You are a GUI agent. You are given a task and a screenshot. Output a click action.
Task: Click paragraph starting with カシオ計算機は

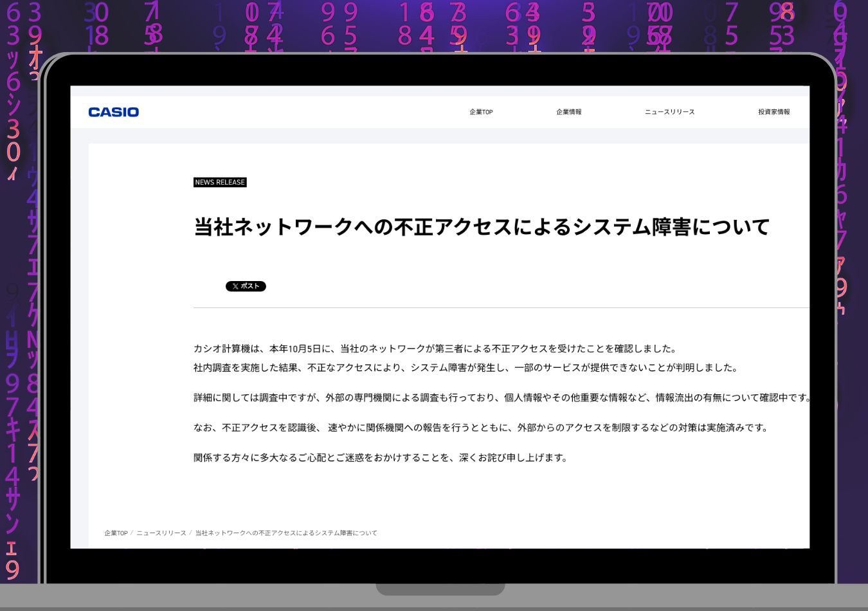[x=437, y=349]
